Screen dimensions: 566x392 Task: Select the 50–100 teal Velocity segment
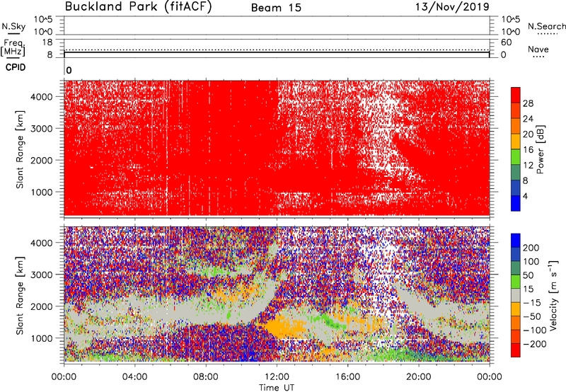click(x=516, y=268)
